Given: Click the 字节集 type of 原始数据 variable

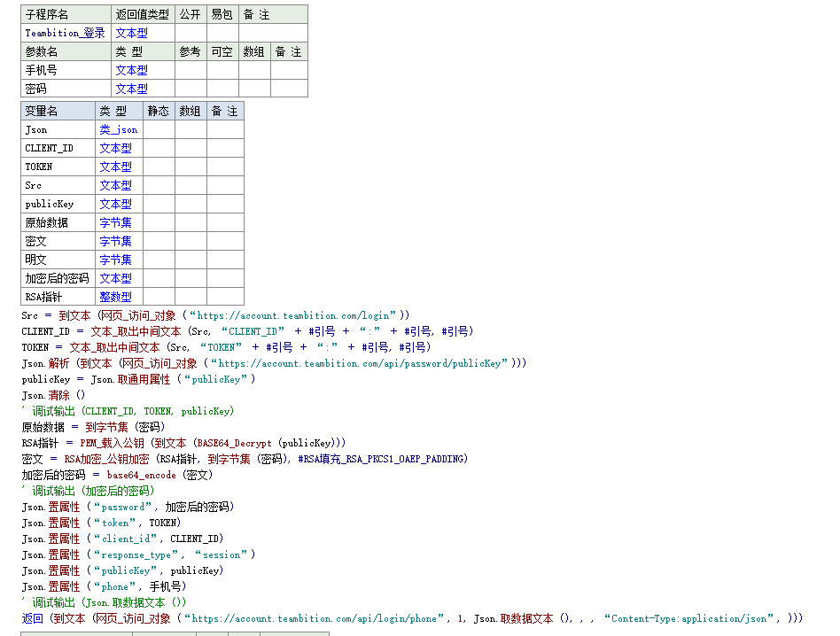Looking at the screenshot, I should pos(115,222).
